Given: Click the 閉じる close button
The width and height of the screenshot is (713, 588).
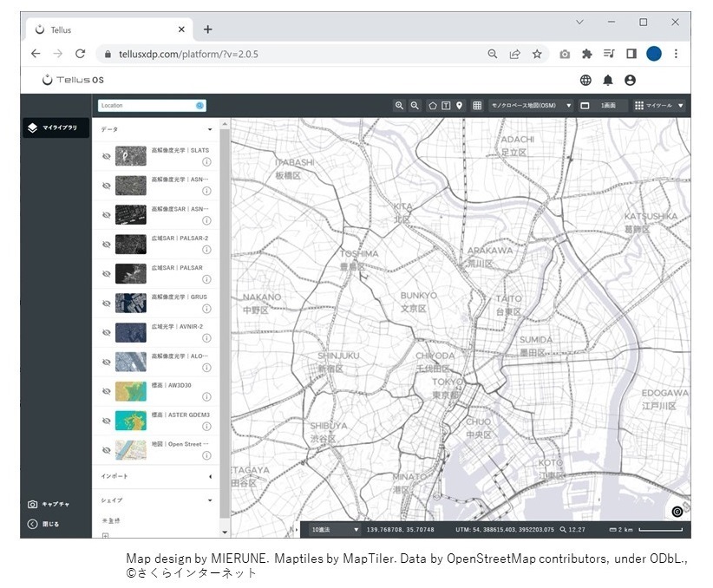Looking at the screenshot, I should [x=43, y=524].
